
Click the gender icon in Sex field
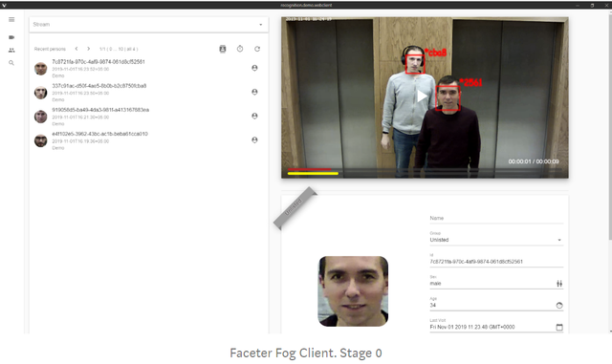(559, 284)
